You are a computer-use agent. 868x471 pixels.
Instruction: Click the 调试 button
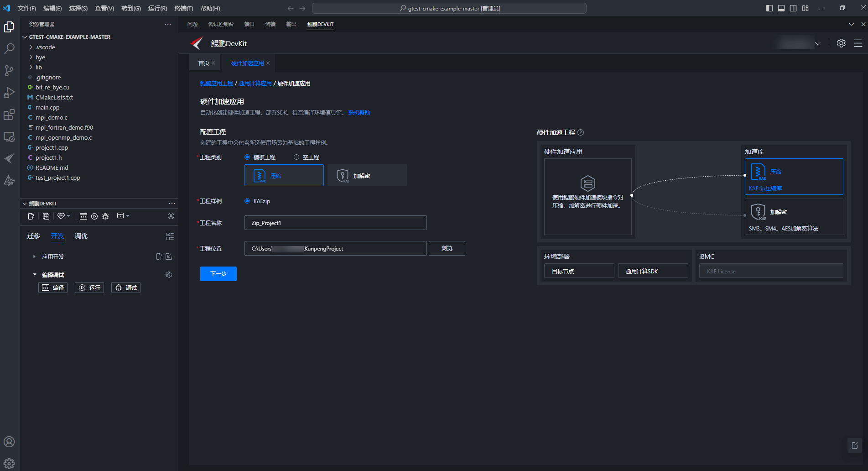pos(126,288)
